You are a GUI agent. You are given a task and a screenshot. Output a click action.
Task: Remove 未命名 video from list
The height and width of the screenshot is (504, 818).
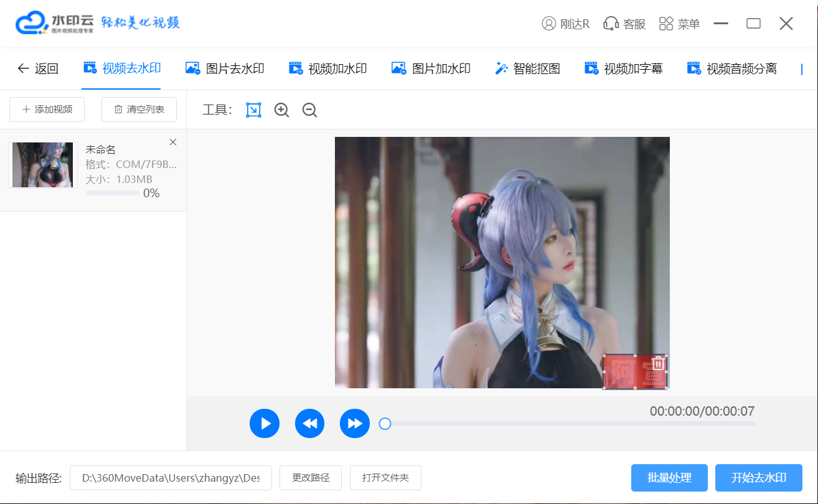[173, 142]
